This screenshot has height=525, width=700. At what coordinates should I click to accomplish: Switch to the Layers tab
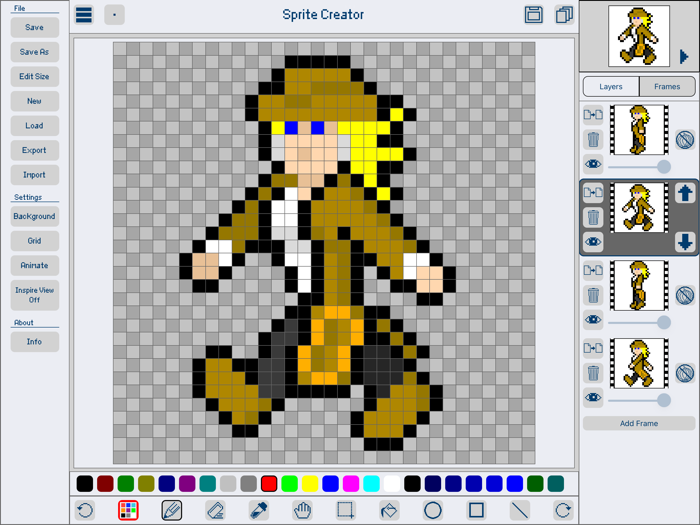tap(611, 87)
